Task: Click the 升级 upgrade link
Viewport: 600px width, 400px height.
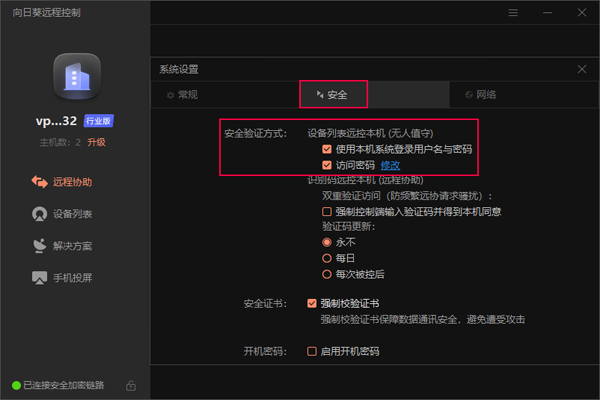Action: (x=96, y=142)
